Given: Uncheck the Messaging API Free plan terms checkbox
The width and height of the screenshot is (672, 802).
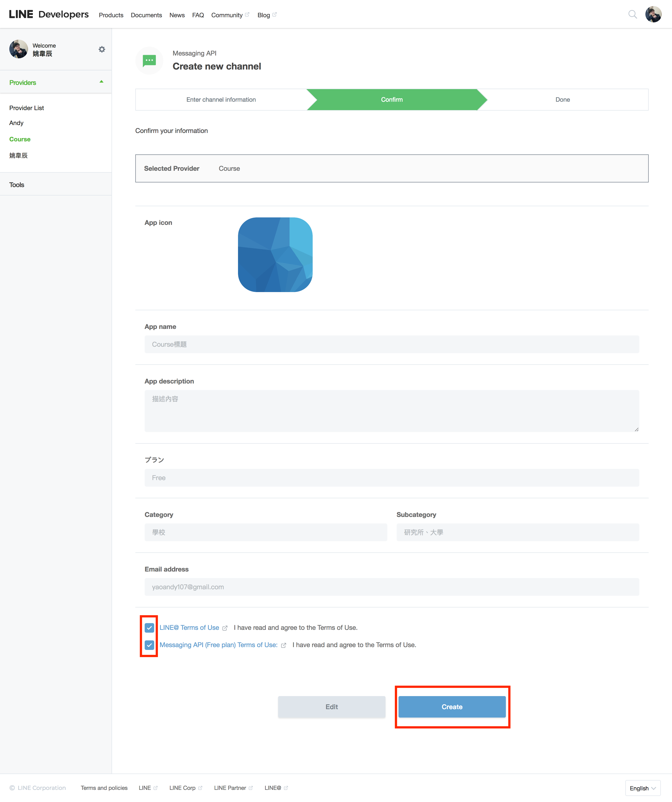Looking at the screenshot, I should [x=149, y=645].
